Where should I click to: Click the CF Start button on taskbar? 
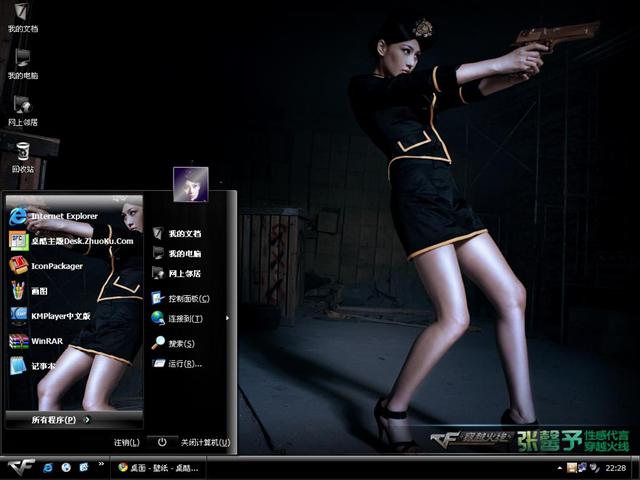click(22, 467)
